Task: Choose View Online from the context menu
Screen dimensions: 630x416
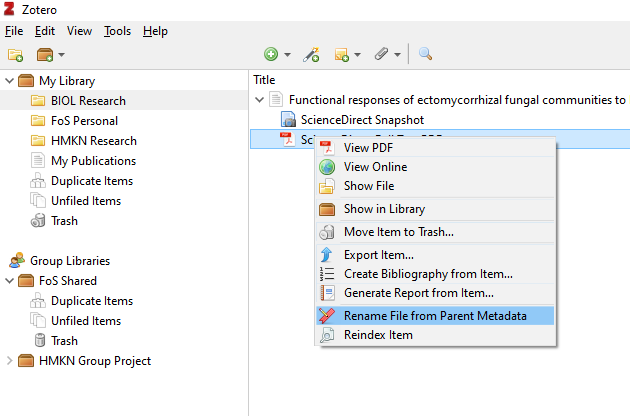Action: pyautogui.click(x=436, y=167)
